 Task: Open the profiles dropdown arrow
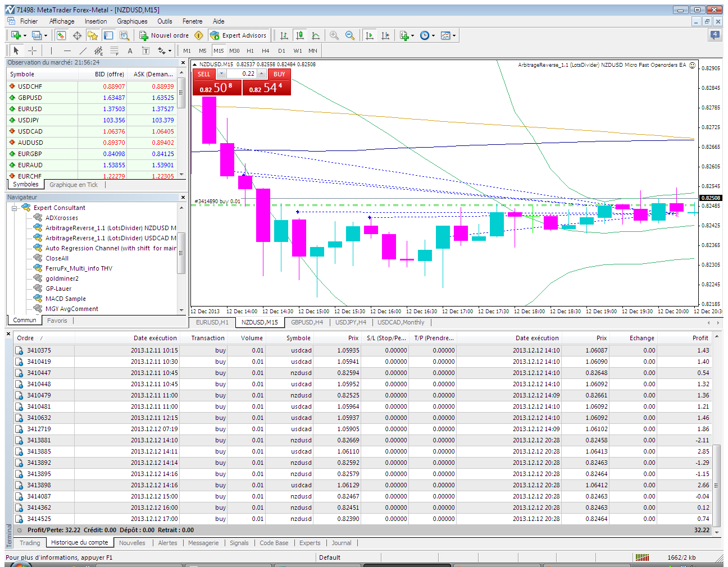click(x=46, y=35)
